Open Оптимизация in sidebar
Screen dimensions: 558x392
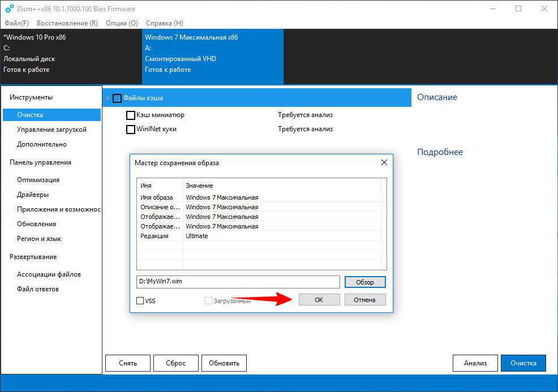(x=38, y=180)
